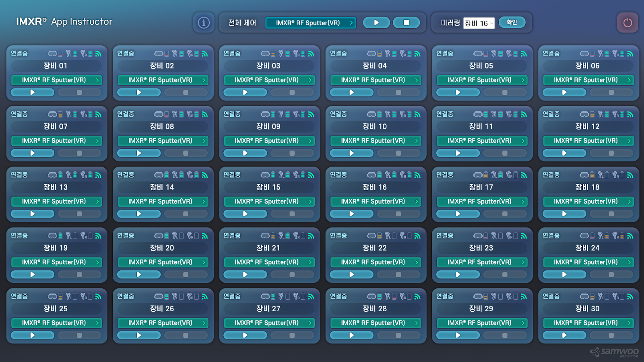The image size is (644, 362).
Task: Click the 장비 04 name label
Action: (x=375, y=66)
